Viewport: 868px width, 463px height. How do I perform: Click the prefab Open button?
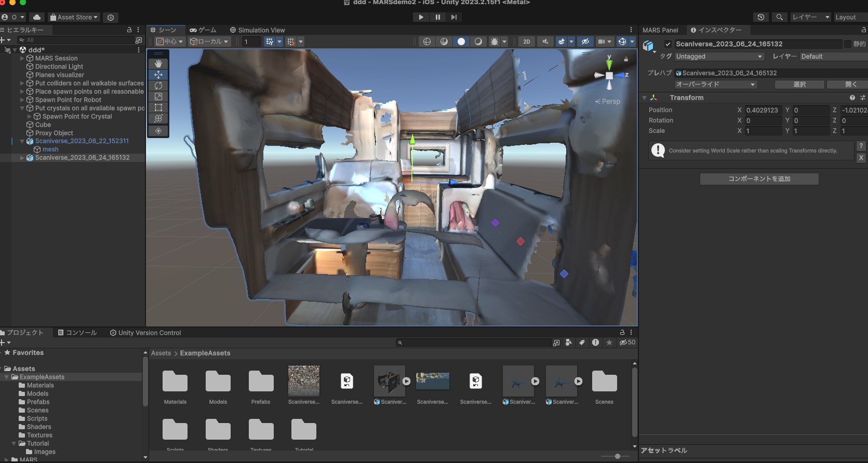[848, 84]
